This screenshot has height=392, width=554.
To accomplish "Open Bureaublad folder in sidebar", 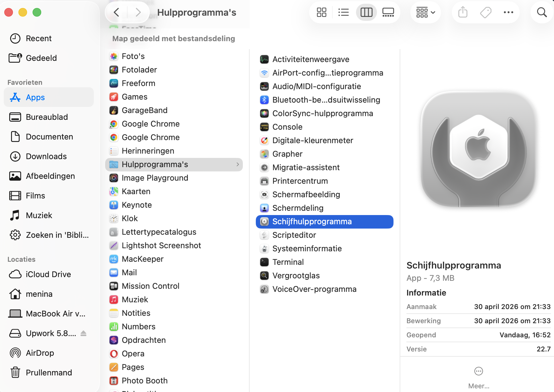I will (x=49, y=117).
